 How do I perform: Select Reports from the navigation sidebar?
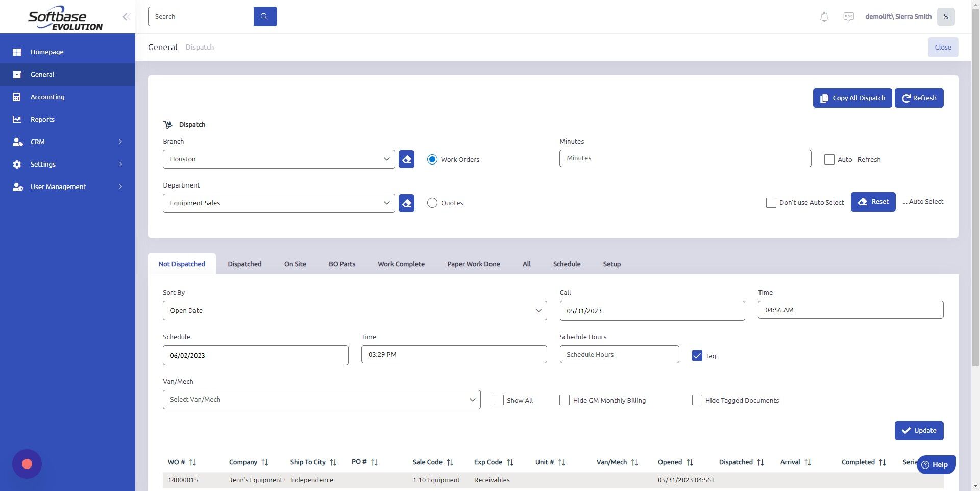click(x=42, y=119)
